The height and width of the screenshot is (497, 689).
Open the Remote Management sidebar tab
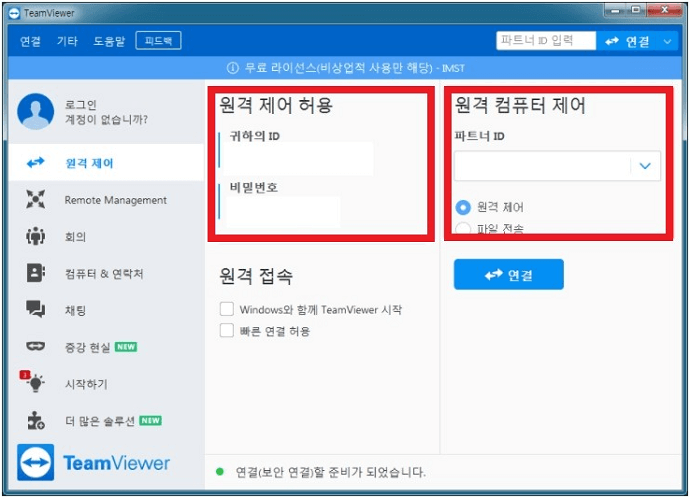(x=106, y=200)
